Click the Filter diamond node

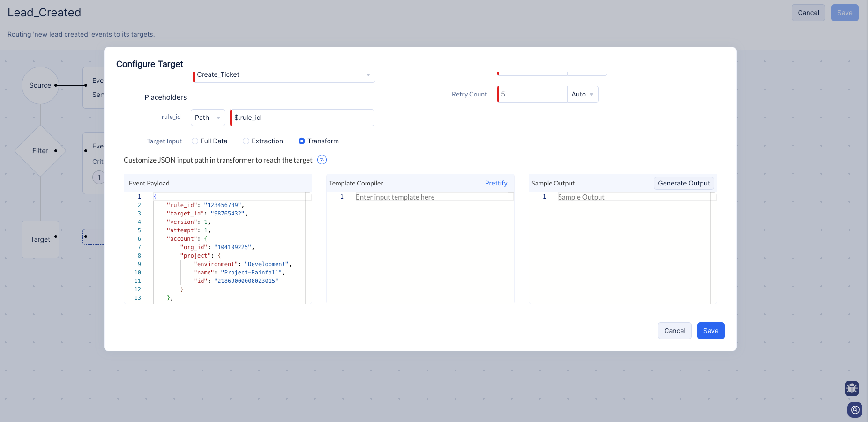point(40,151)
